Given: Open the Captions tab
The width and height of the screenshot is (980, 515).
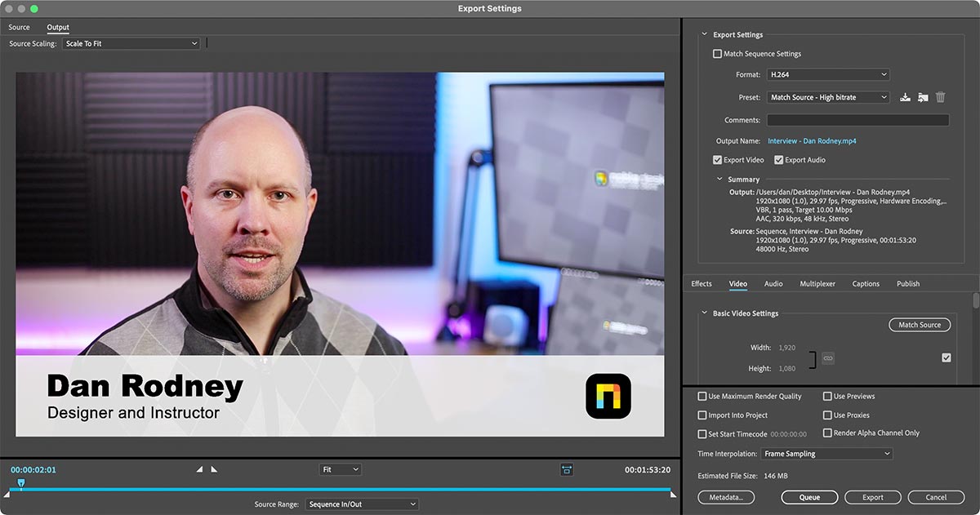Looking at the screenshot, I should click(866, 283).
